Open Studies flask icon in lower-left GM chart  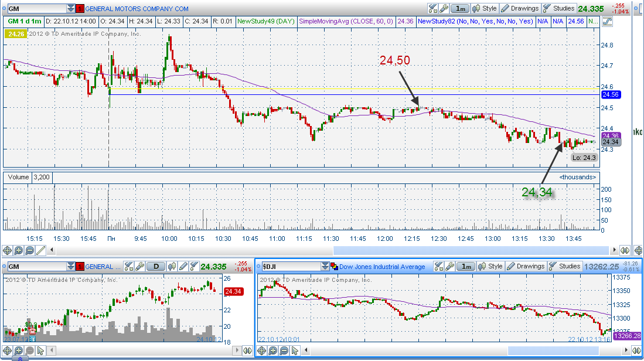point(195,267)
